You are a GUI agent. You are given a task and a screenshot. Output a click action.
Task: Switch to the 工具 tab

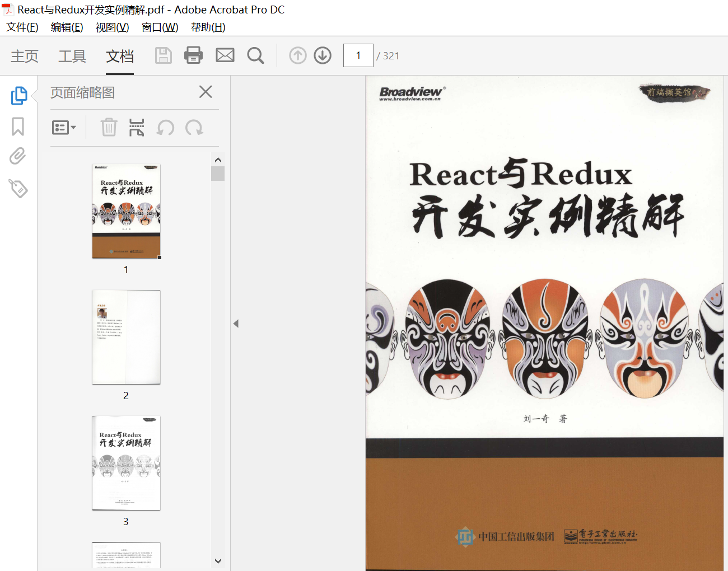72,56
